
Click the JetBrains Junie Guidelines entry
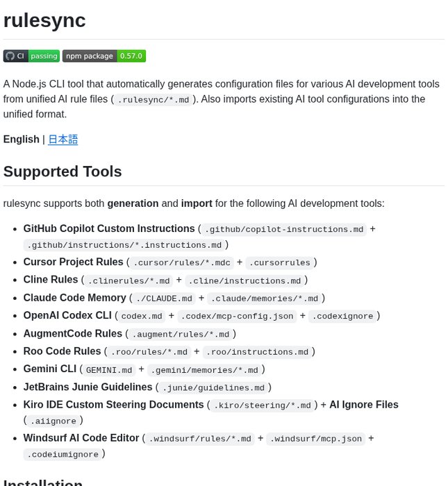pos(88,387)
